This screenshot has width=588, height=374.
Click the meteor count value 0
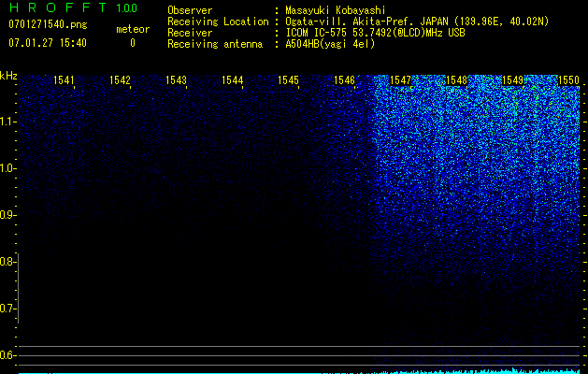pyautogui.click(x=133, y=43)
